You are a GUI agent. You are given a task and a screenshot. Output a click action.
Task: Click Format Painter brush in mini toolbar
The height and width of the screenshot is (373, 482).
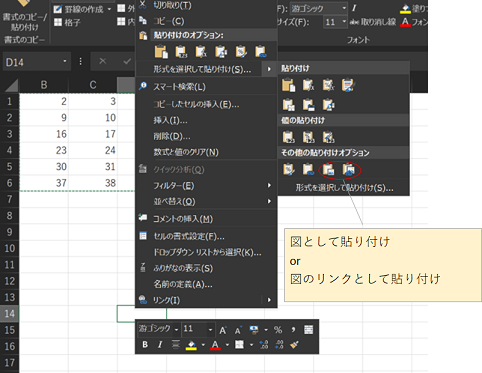[294, 344]
